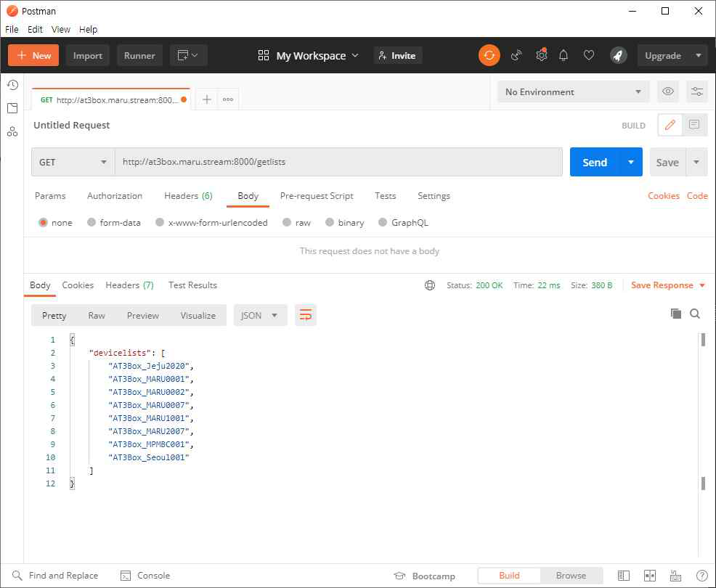Toggle the line wrap icon in response
The width and height of the screenshot is (716, 588).
tap(306, 315)
